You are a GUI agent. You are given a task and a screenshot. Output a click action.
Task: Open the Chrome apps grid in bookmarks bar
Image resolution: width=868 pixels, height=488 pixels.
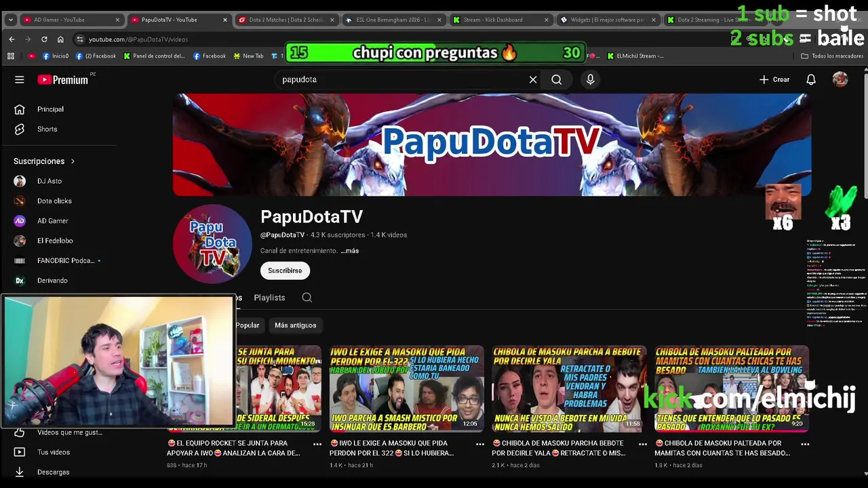click(11, 56)
